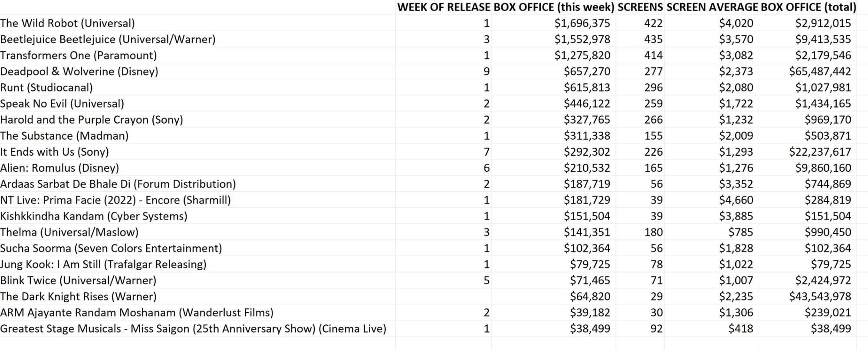Screen dimensions: 868x350
Task: Click the SCREENS column header
Action: 640,7
